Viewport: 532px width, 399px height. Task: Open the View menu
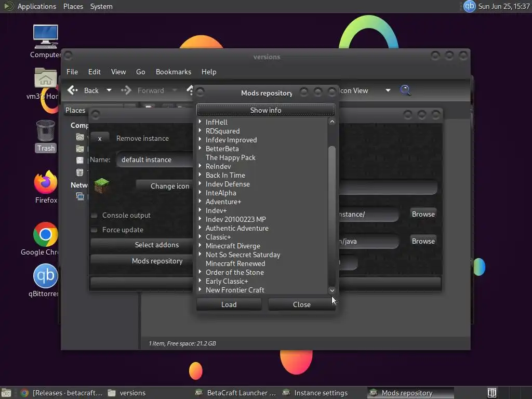pyautogui.click(x=118, y=72)
